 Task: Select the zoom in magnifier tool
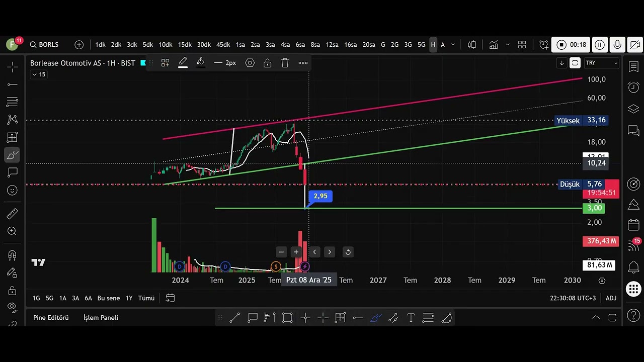[12, 231]
